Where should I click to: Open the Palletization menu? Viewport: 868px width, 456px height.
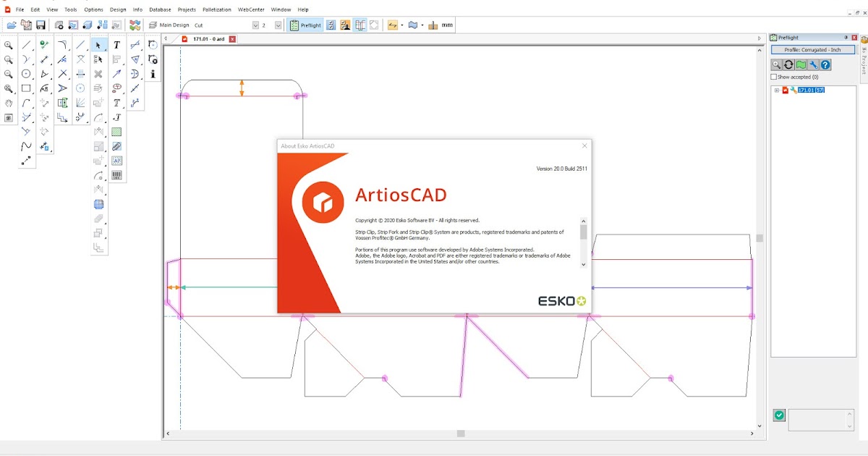point(217,9)
